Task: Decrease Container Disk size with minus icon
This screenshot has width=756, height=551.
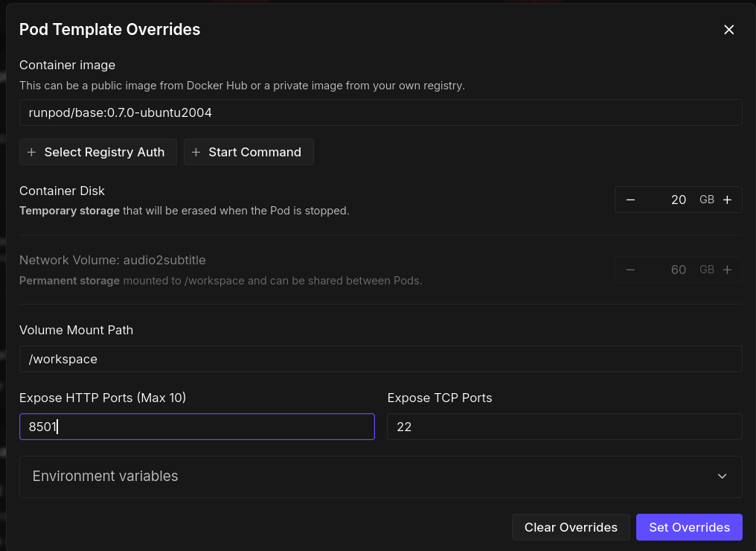Action: (x=630, y=200)
